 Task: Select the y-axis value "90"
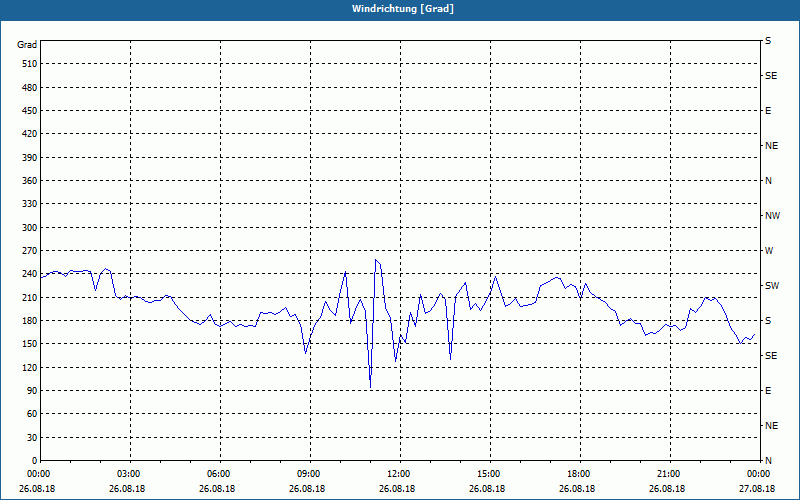[32, 391]
